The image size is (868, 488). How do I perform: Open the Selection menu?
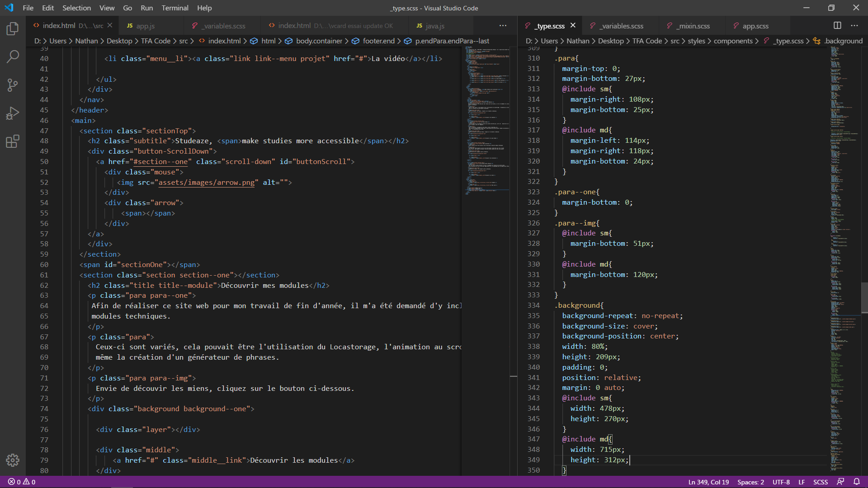coord(76,8)
